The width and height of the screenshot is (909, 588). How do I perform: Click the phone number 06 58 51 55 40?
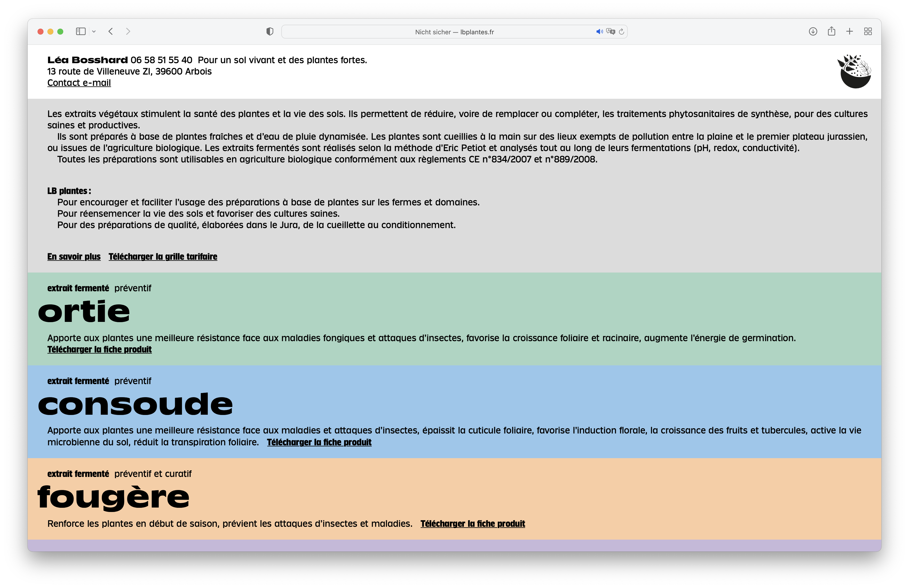(161, 60)
